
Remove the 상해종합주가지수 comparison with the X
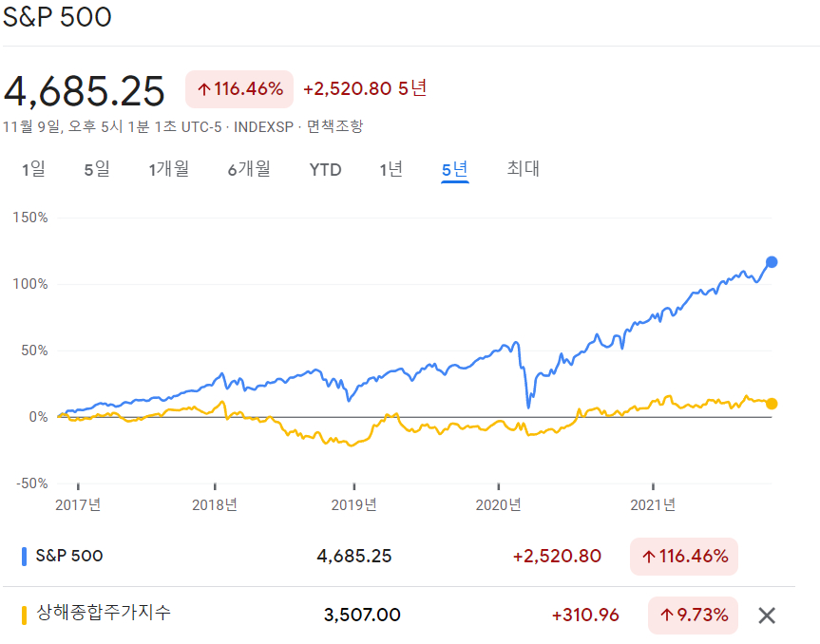point(767,616)
